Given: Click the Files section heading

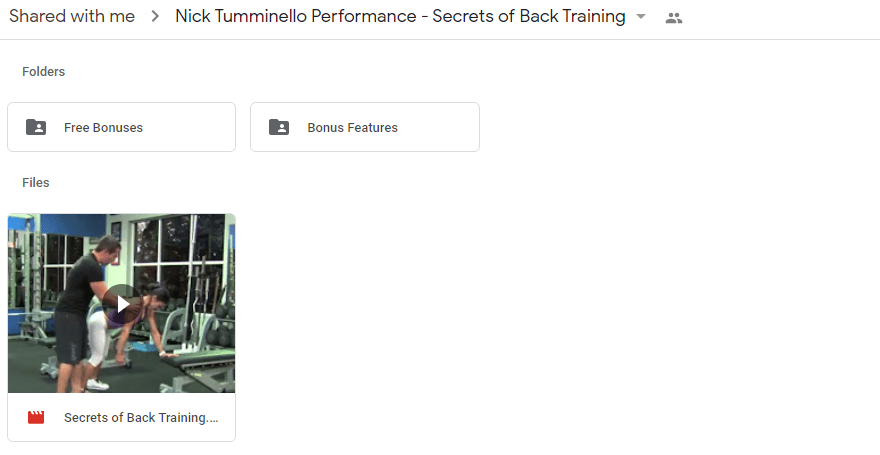Looking at the screenshot, I should coord(35,183).
